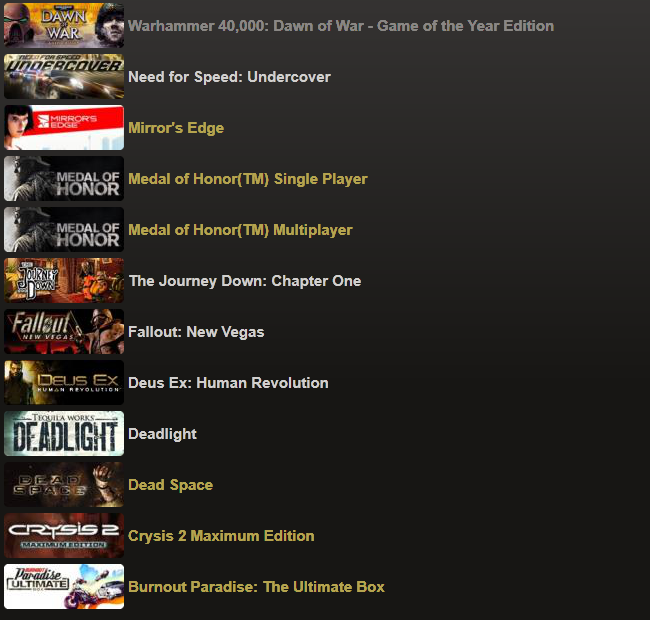Click the Deadlight logo thumbnail
This screenshot has width=650, height=620.
point(64,433)
